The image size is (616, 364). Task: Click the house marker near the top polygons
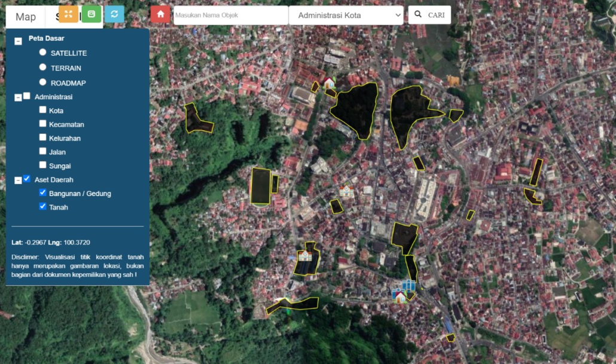point(328,82)
